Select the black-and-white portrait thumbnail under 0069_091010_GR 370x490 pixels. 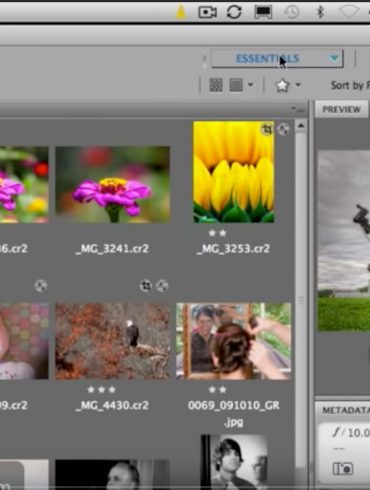click(x=234, y=462)
